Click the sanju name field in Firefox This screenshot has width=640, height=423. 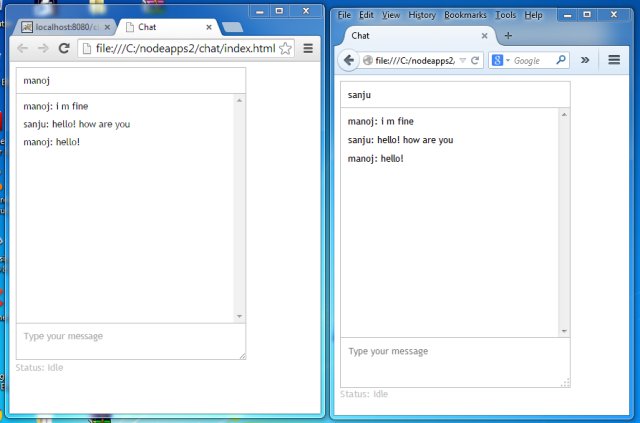click(455, 95)
